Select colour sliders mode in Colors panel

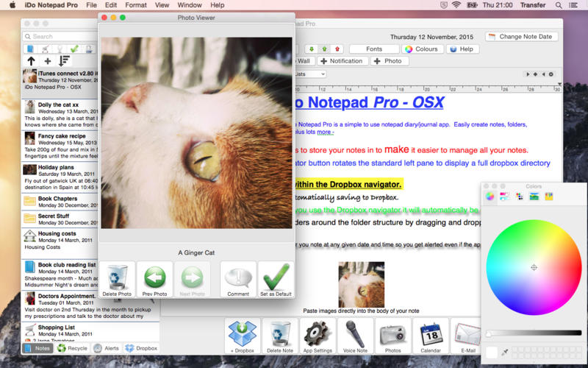coord(505,197)
